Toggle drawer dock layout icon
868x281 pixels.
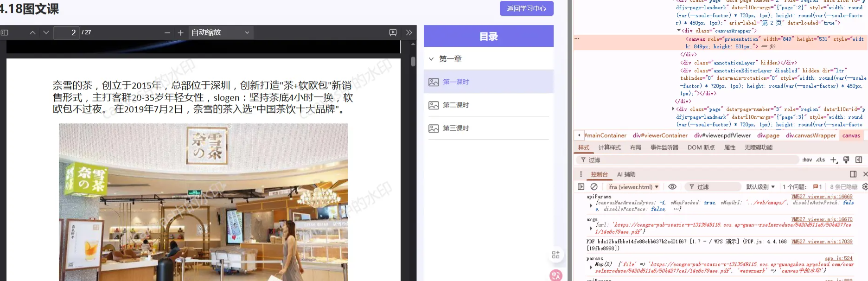[853, 174]
